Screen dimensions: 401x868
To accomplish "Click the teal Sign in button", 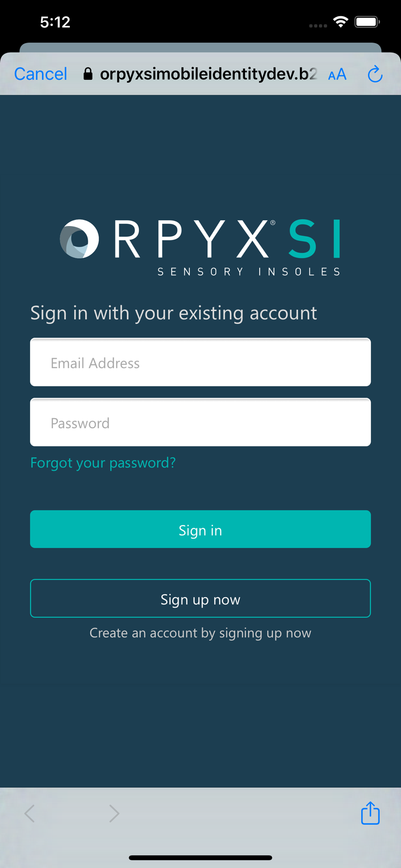I will [200, 529].
